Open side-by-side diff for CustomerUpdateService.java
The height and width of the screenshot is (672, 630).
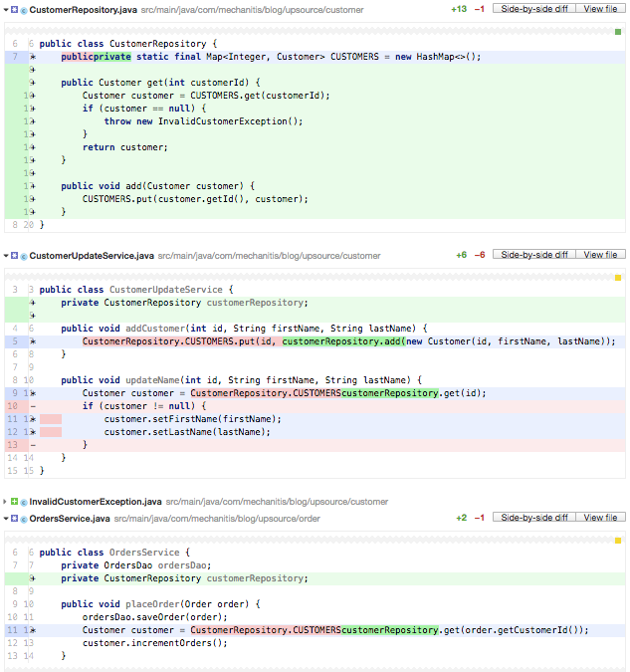coord(534,255)
